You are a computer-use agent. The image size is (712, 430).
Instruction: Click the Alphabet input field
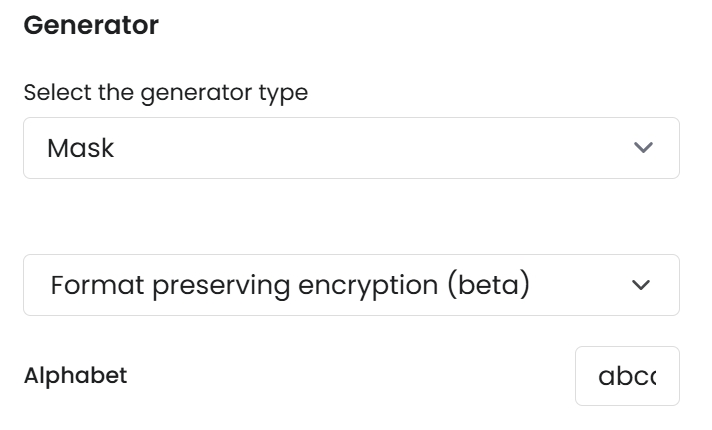coord(627,376)
